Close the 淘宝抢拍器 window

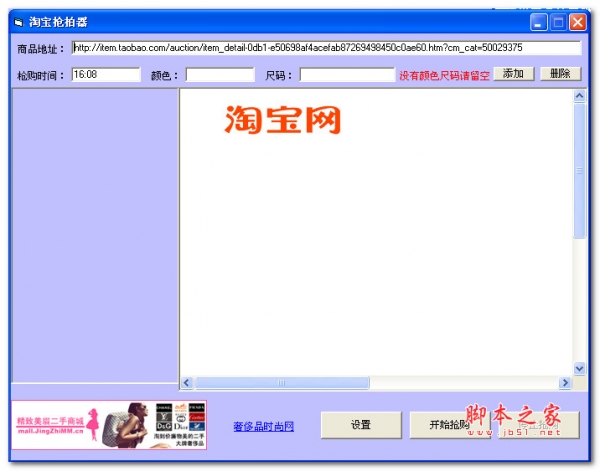578,22
